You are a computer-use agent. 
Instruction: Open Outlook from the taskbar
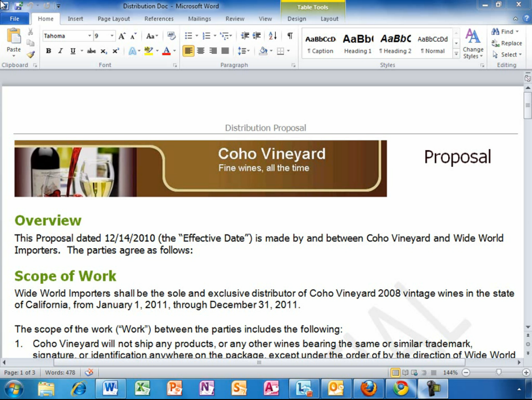click(x=336, y=389)
